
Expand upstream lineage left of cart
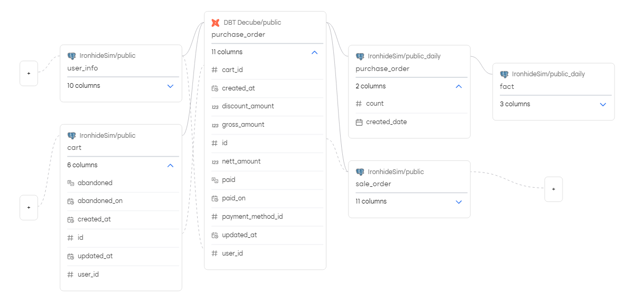point(28,207)
